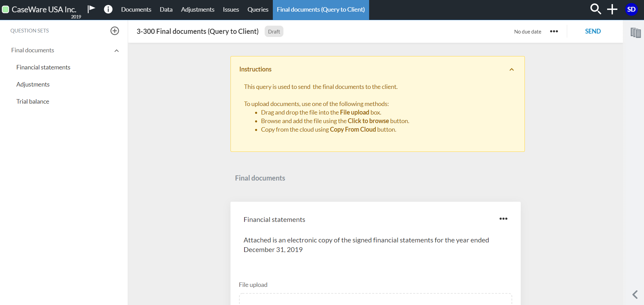Open the search magnifier icon
The height and width of the screenshot is (305, 644).
click(x=595, y=9)
